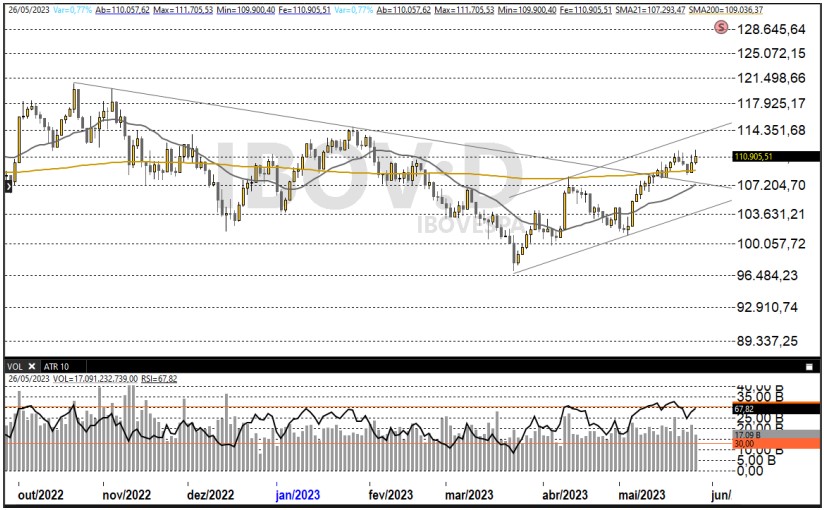The image size is (824, 510).
Task: Click the VOL=17.091.232.739,00 label
Action: tap(95, 379)
